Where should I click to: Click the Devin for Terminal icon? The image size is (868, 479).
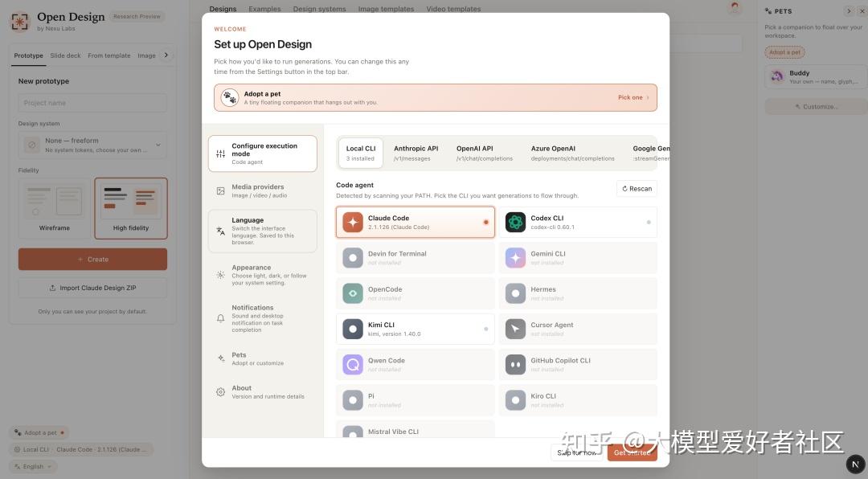tap(353, 258)
